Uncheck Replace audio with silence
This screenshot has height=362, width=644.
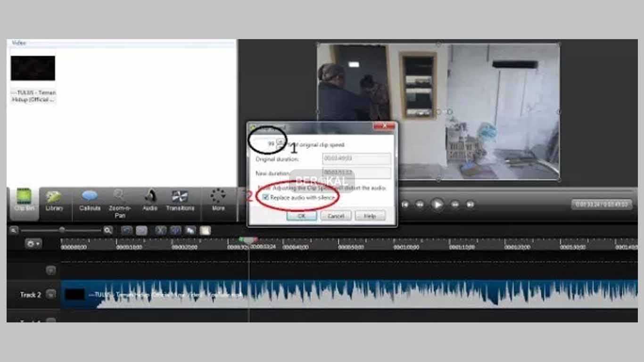point(265,197)
